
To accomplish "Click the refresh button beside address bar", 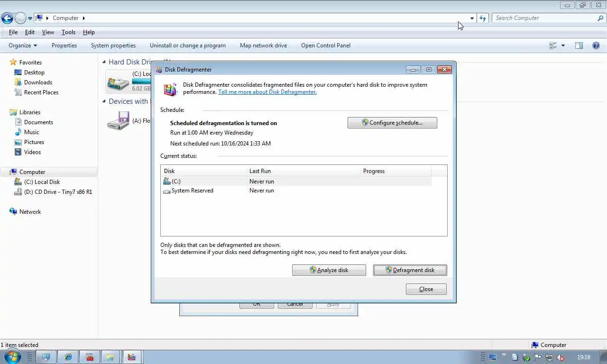I will (483, 18).
